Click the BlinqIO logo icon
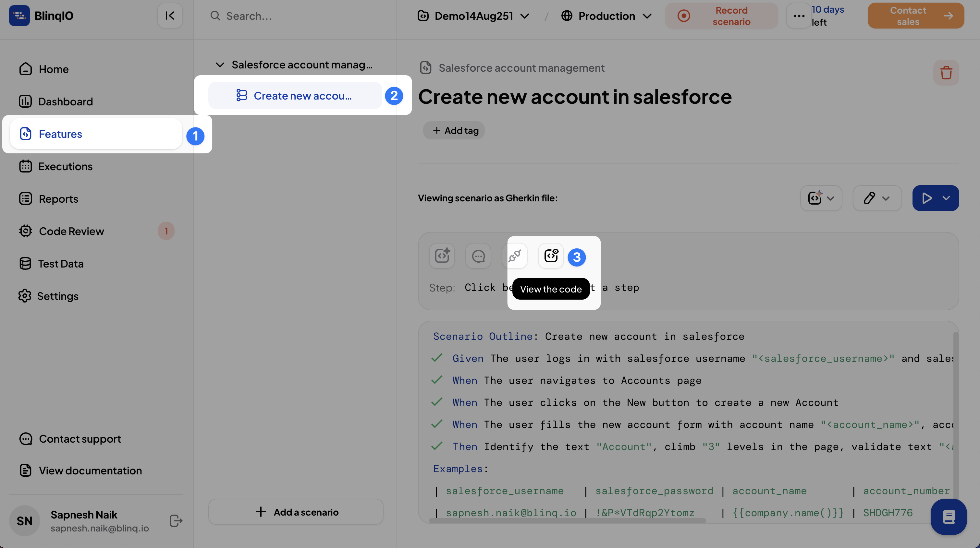This screenshot has width=980, height=548. point(19,16)
